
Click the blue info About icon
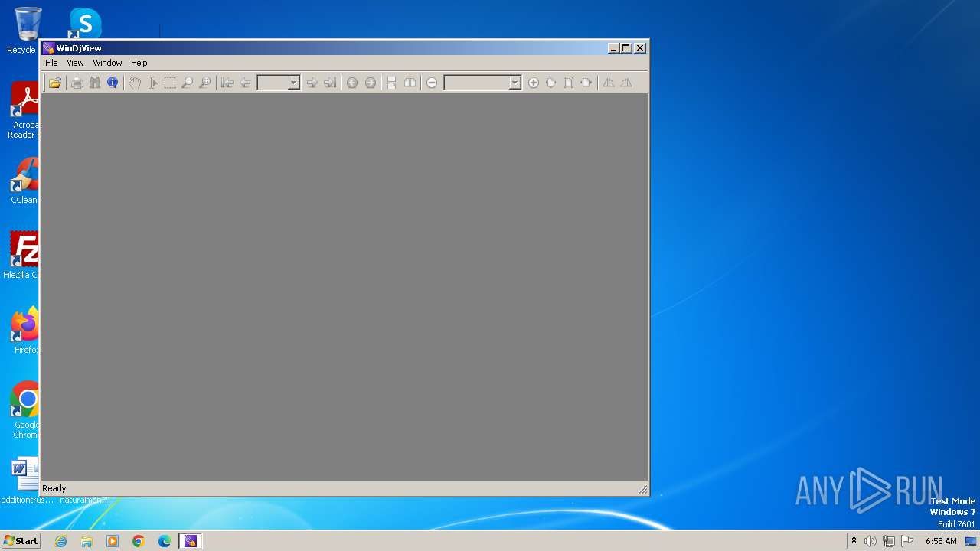(113, 83)
